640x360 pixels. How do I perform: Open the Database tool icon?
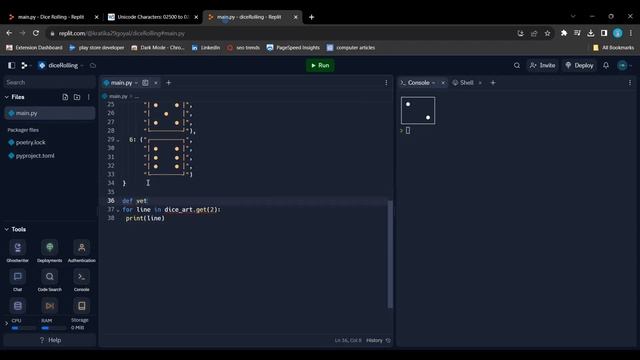(18, 306)
